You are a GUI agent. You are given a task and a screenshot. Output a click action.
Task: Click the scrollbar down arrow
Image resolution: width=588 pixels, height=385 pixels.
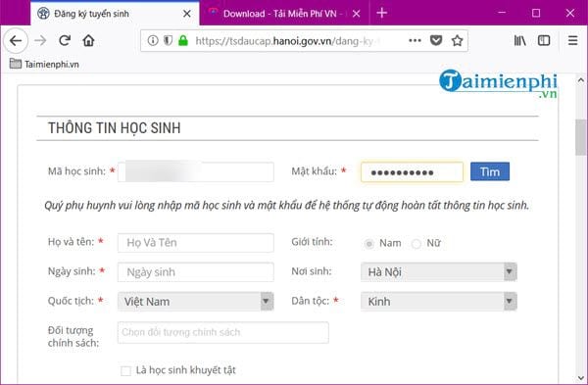coord(581,378)
